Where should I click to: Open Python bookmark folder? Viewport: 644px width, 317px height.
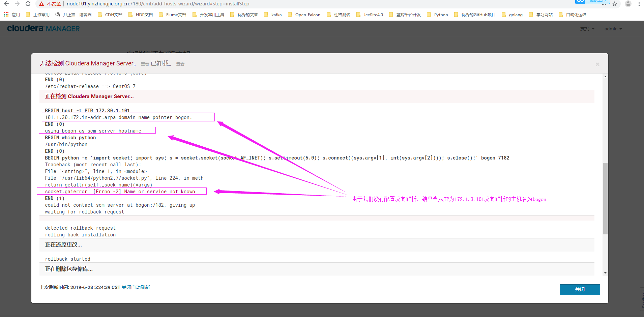[437, 15]
